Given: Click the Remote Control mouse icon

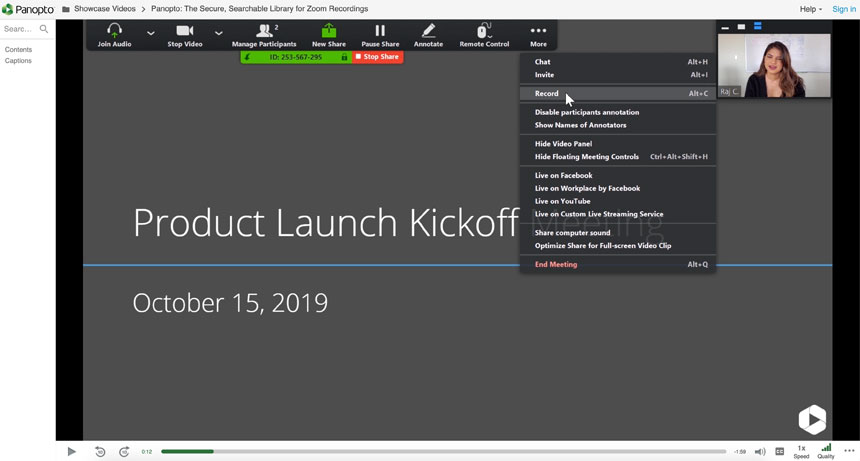Looking at the screenshot, I should (x=484, y=31).
